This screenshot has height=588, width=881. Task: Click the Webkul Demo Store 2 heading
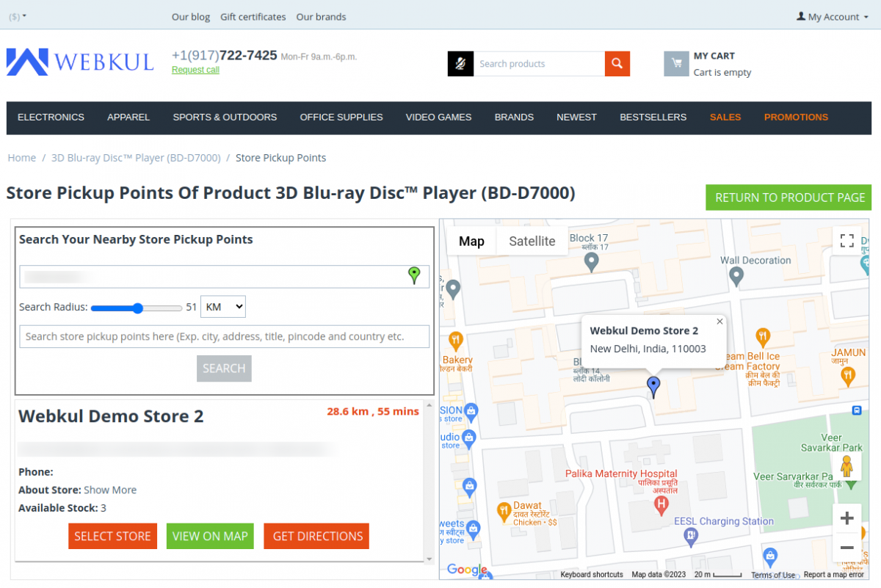tap(111, 416)
